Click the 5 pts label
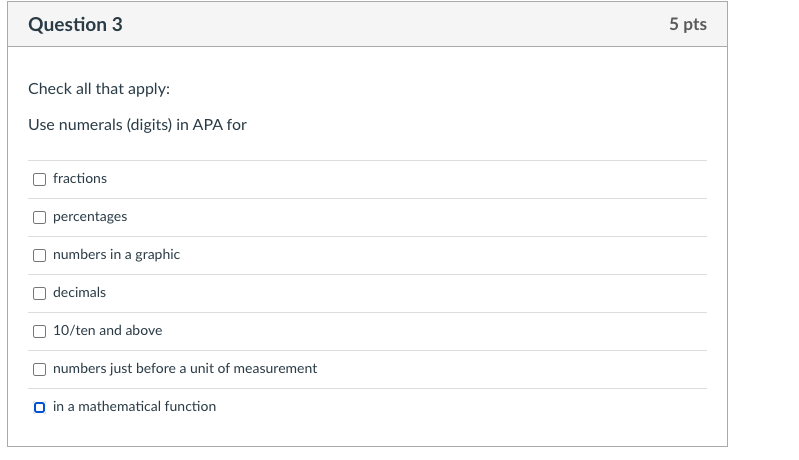799x460 pixels. (688, 24)
